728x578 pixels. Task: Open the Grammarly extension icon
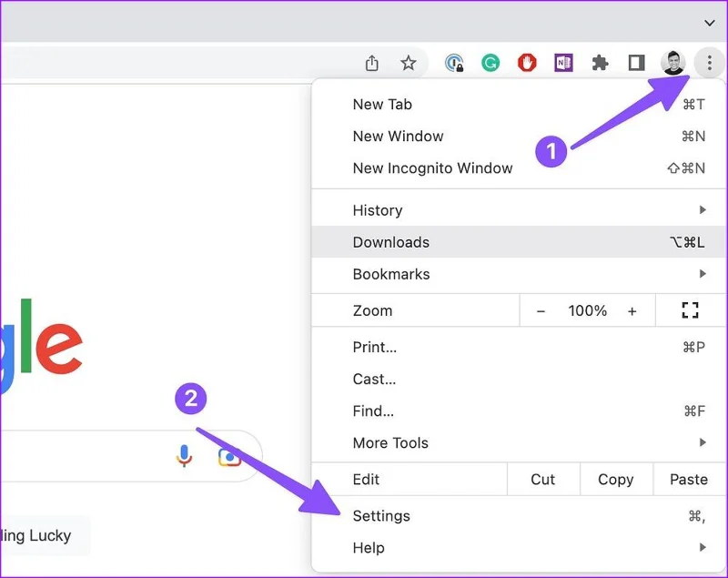pos(490,63)
